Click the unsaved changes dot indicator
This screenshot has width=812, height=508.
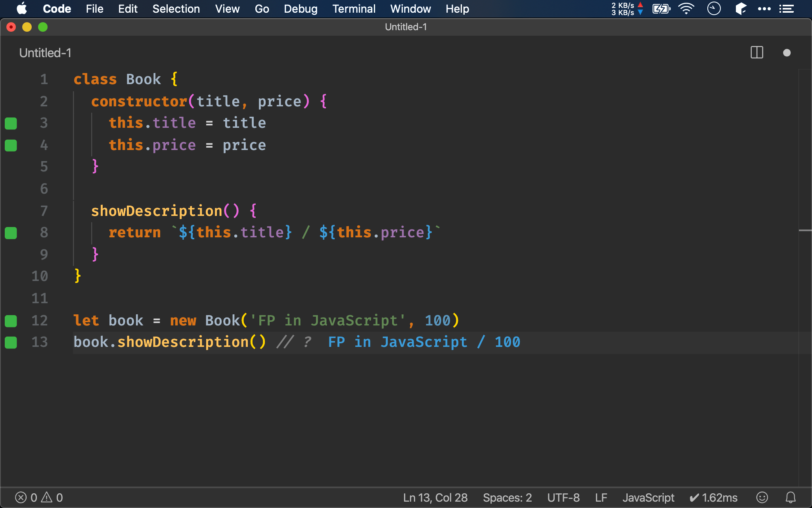pos(787,53)
